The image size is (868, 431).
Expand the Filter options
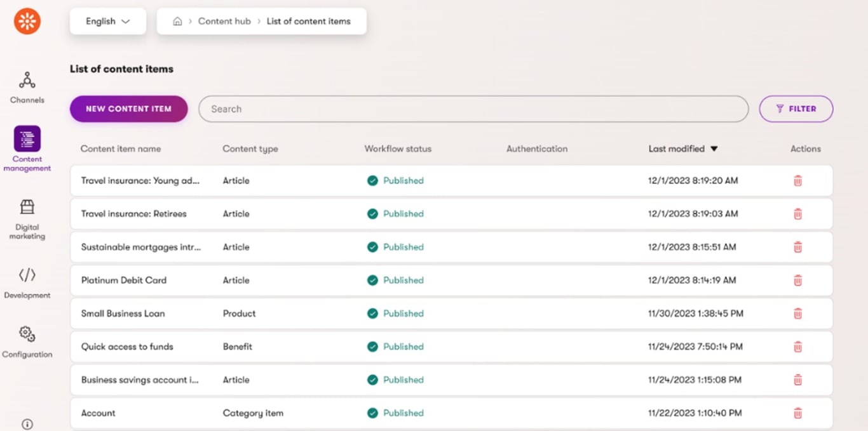click(x=796, y=109)
